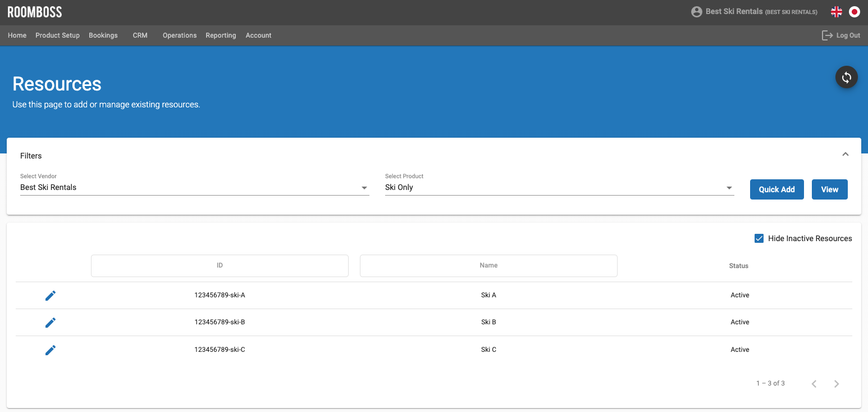The width and height of the screenshot is (868, 412).
Task: Open the Product Setup menu
Action: 57,35
